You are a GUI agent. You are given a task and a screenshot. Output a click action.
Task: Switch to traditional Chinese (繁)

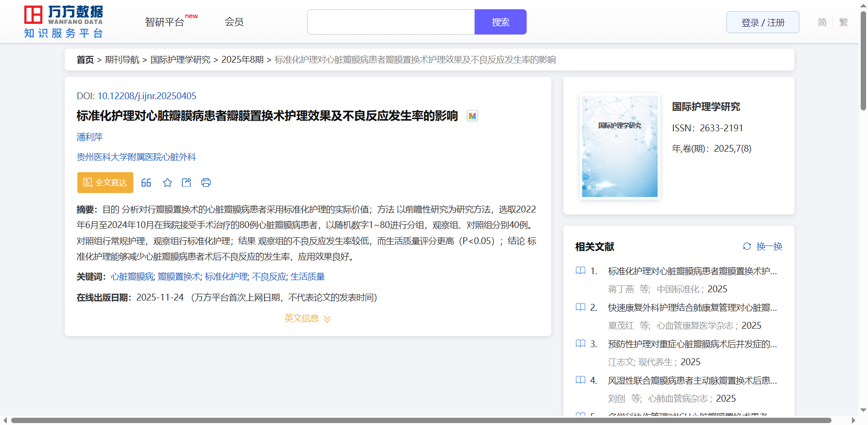point(844,22)
